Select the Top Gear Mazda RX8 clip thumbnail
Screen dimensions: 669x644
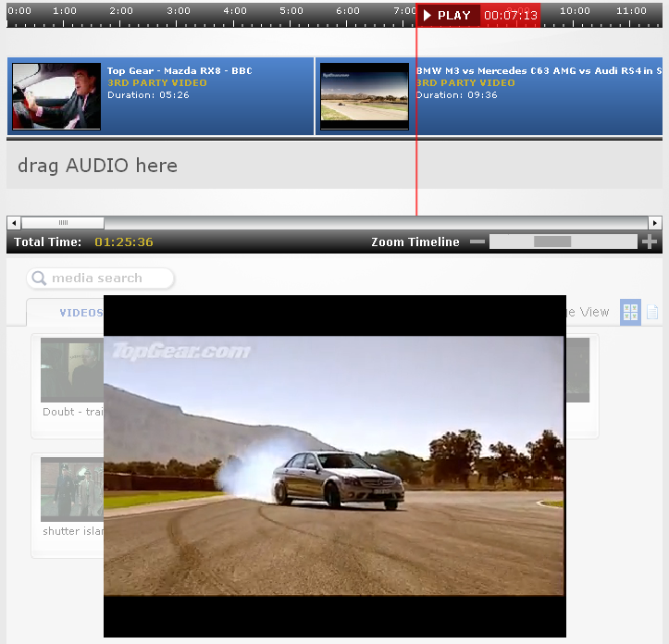click(x=56, y=96)
